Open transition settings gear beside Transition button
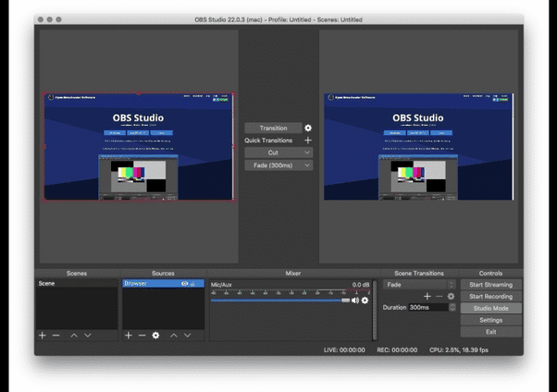 coord(308,128)
